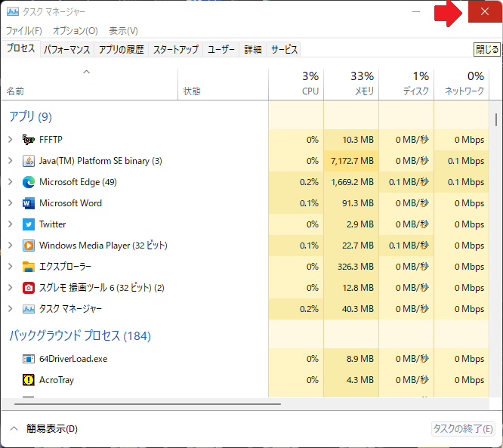This screenshot has height=448, width=503.
Task: Click the Windows Media Player icon
Action: [x=29, y=246]
